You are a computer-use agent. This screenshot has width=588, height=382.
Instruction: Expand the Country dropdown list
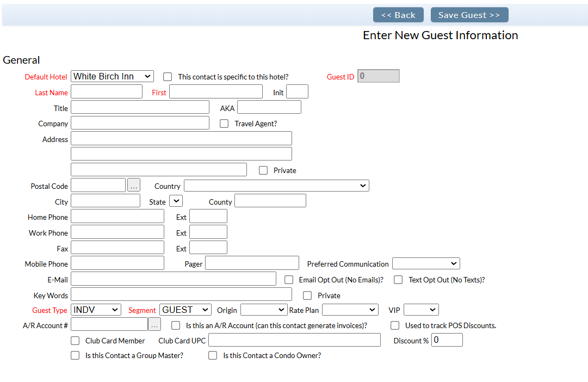(276, 186)
